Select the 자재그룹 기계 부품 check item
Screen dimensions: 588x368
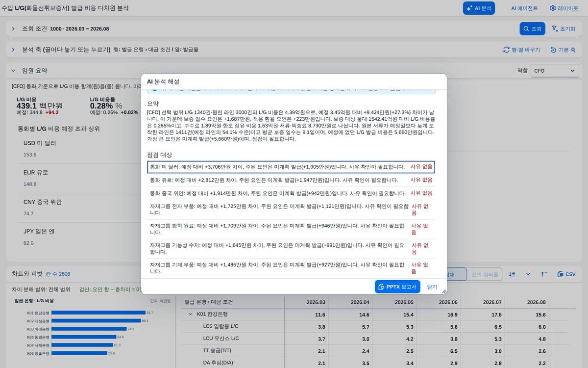(x=291, y=268)
